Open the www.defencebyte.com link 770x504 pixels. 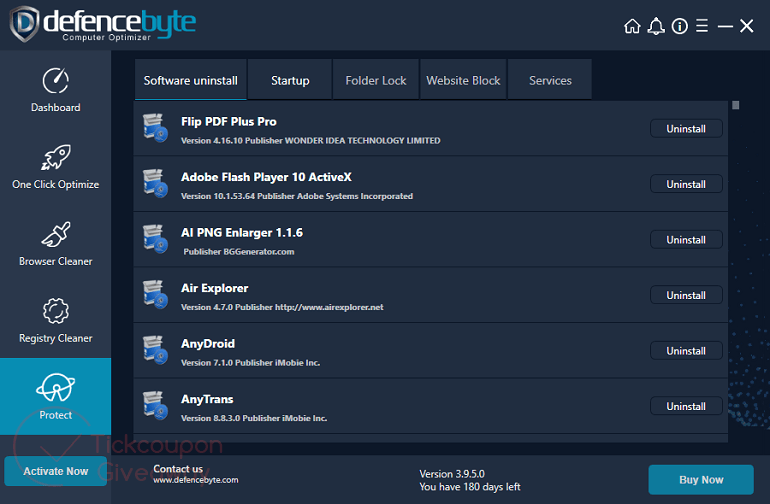[x=195, y=480]
